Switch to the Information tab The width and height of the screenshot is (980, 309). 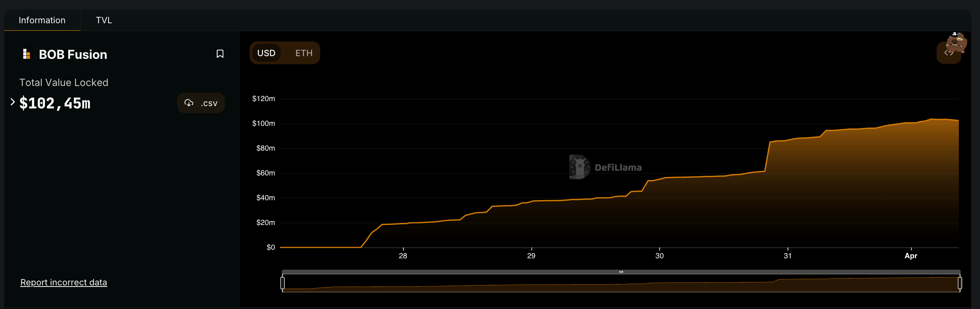(42, 20)
